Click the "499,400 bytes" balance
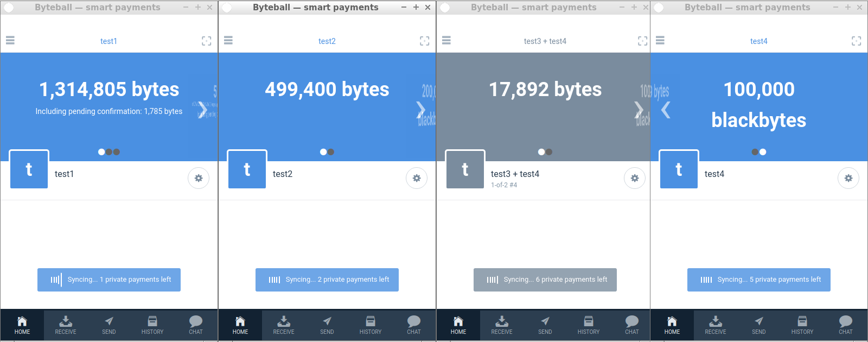The width and height of the screenshot is (868, 342). (x=327, y=89)
